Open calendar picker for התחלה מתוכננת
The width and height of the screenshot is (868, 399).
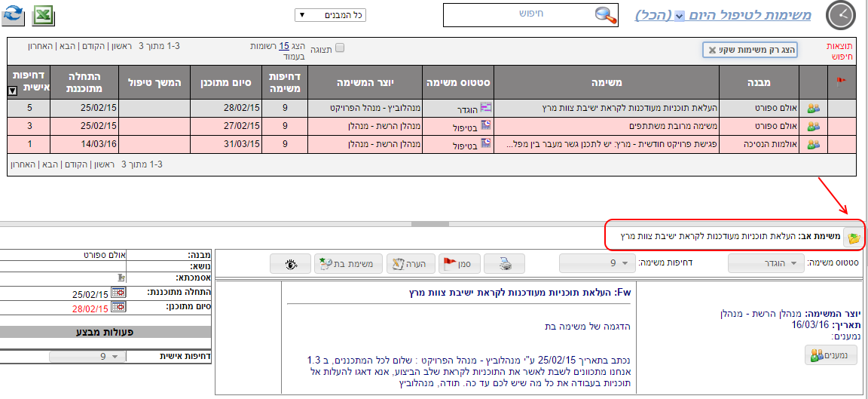pos(117,293)
